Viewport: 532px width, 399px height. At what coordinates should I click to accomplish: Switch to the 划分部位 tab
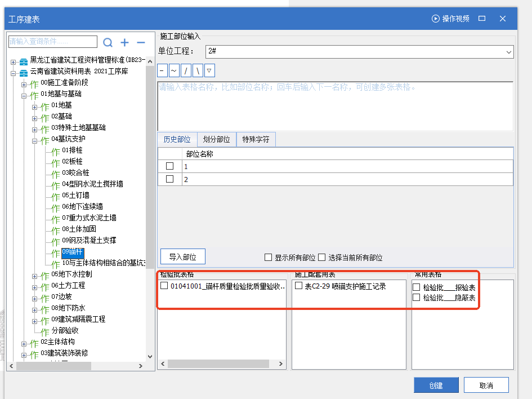click(216, 140)
